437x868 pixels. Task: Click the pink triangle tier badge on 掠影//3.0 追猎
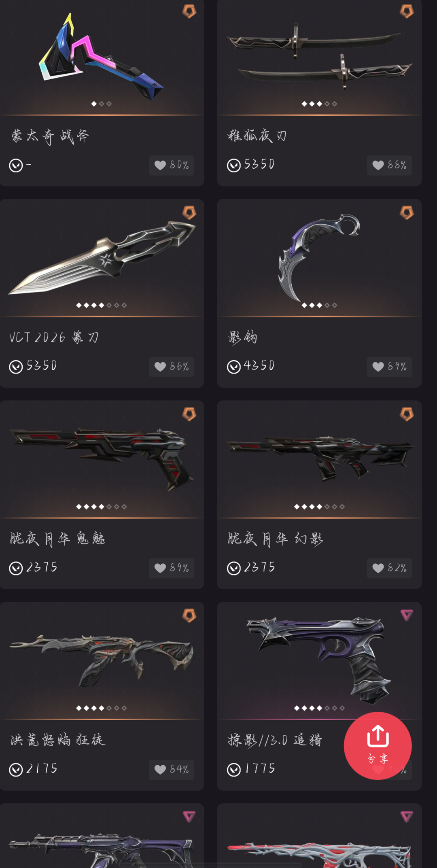(x=407, y=615)
